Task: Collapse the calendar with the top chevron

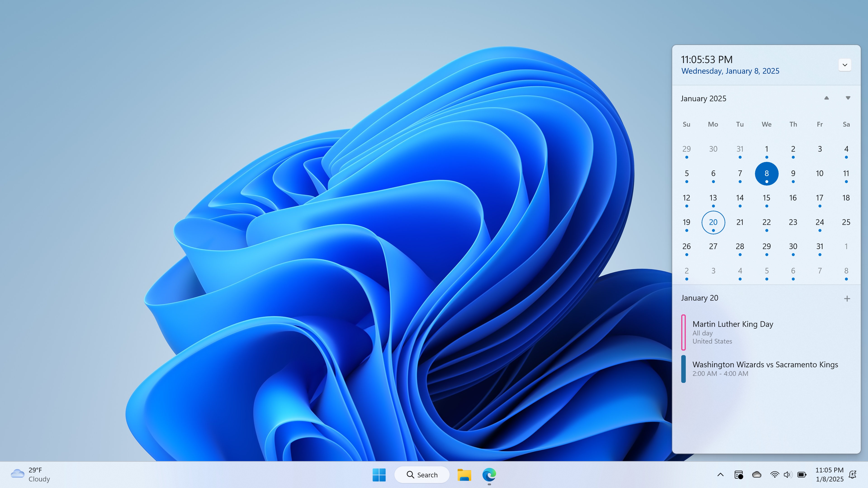Action: (845, 65)
